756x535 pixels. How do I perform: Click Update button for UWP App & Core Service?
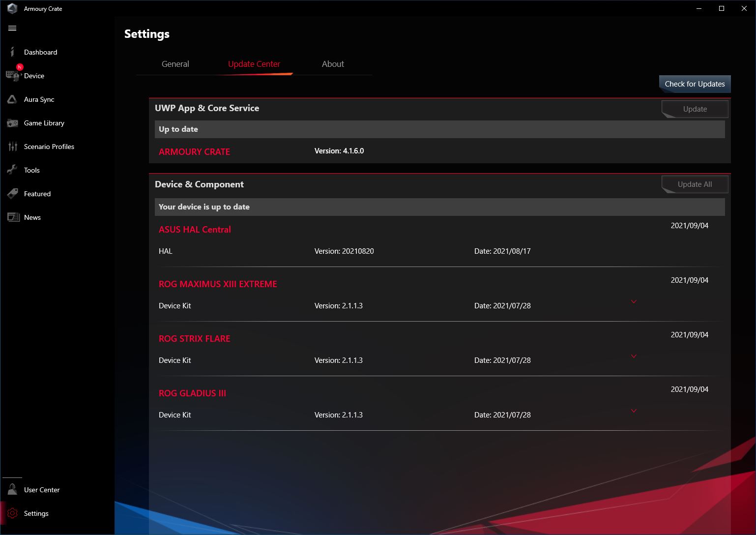[695, 109]
